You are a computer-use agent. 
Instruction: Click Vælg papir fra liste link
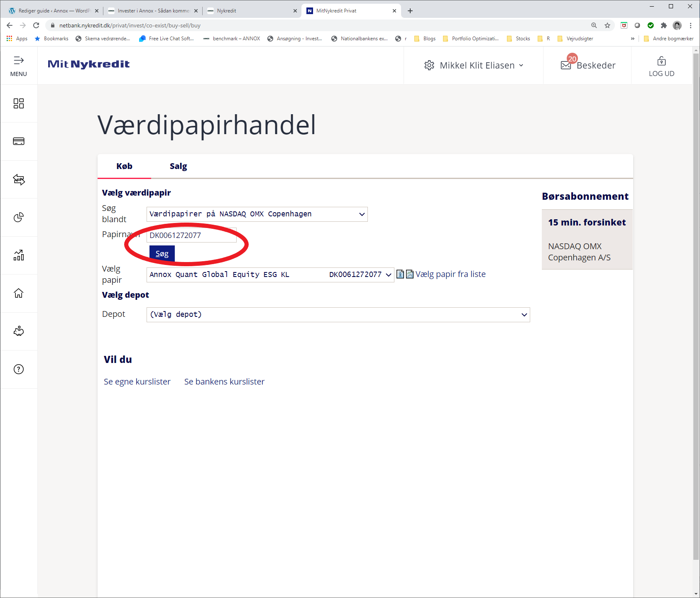point(450,274)
